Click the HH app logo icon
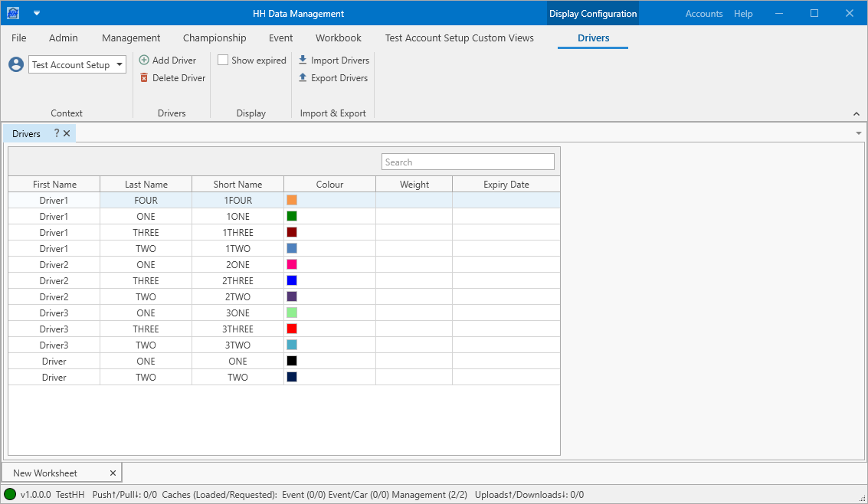868x504 pixels. click(x=13, y=13)
